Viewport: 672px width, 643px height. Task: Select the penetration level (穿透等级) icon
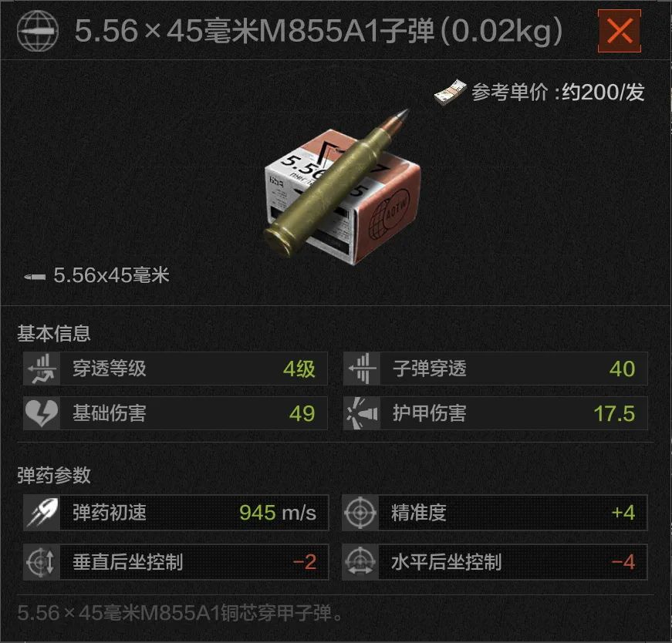point(42,369)
